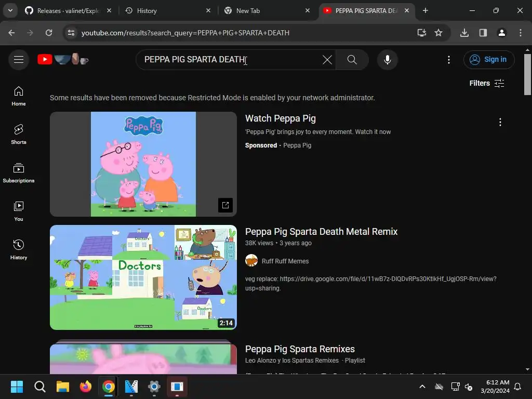Open Watch Peppa Pig ad thumbnail
Screen dimensions: 532x399
[143, 164]
